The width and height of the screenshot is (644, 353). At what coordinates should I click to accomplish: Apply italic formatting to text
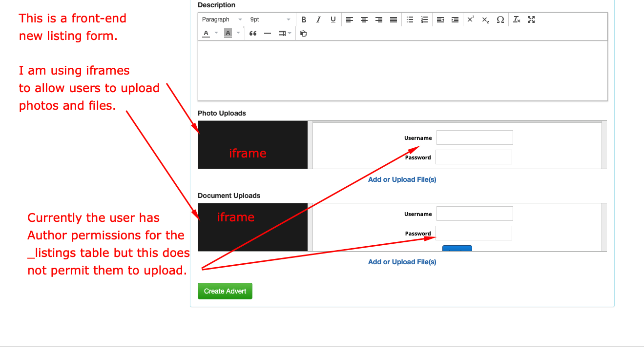pyautogui.click(x=318, y=20)
